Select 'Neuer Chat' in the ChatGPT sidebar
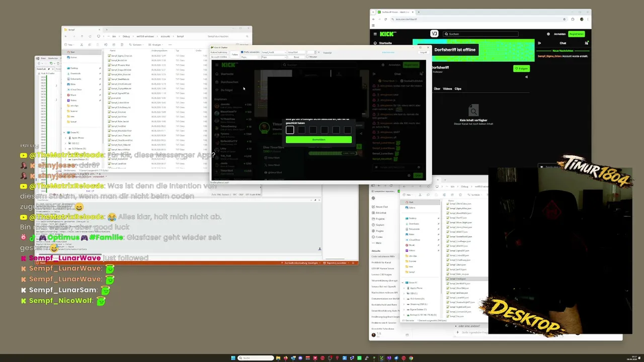This screenshot has height=362, width=644. 379,207
